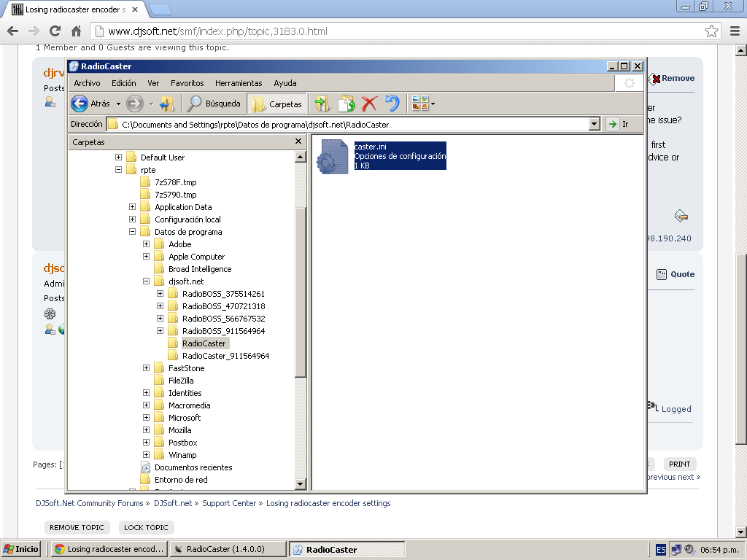Click the folder tree scroll down arrow
This screenshot has height=560, width=747.
coord(300,484)
